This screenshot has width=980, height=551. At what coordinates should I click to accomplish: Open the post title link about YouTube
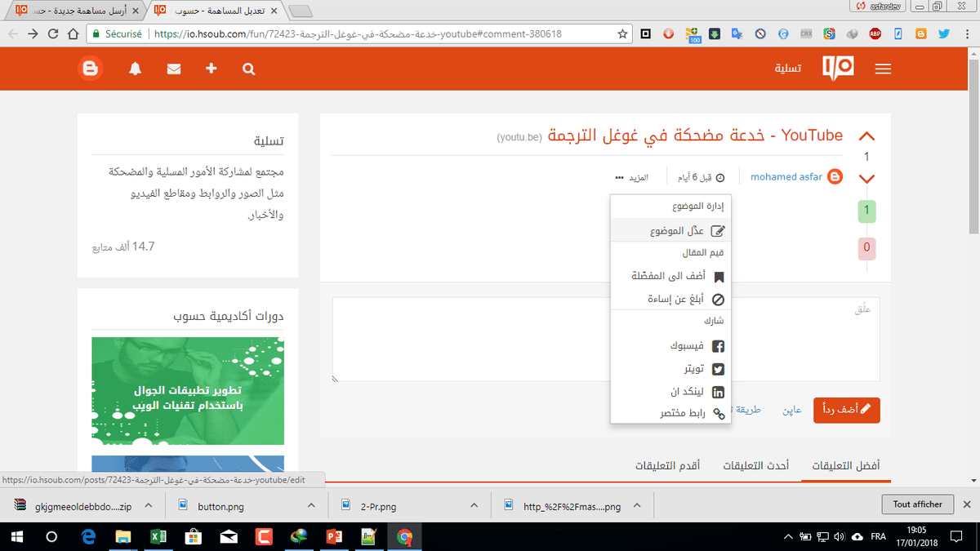coord(695,136)
